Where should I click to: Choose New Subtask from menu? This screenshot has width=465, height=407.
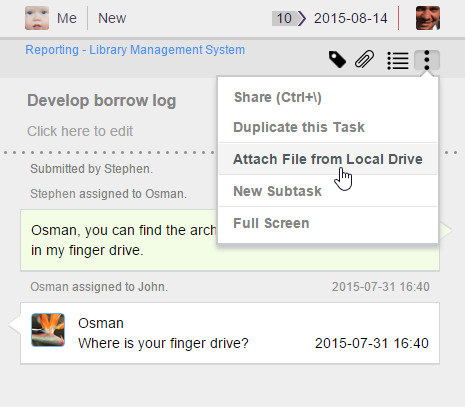328,191
